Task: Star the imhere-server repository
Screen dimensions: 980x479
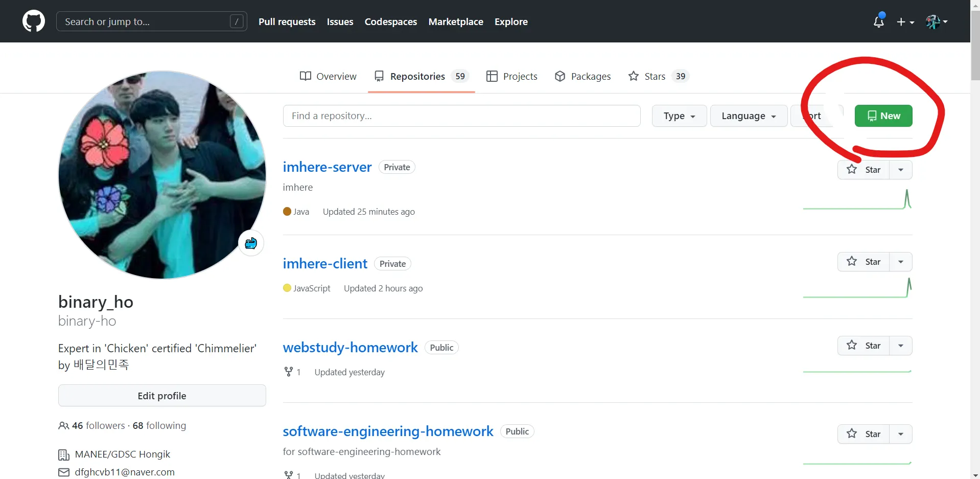Action: (x=864, y=170)
